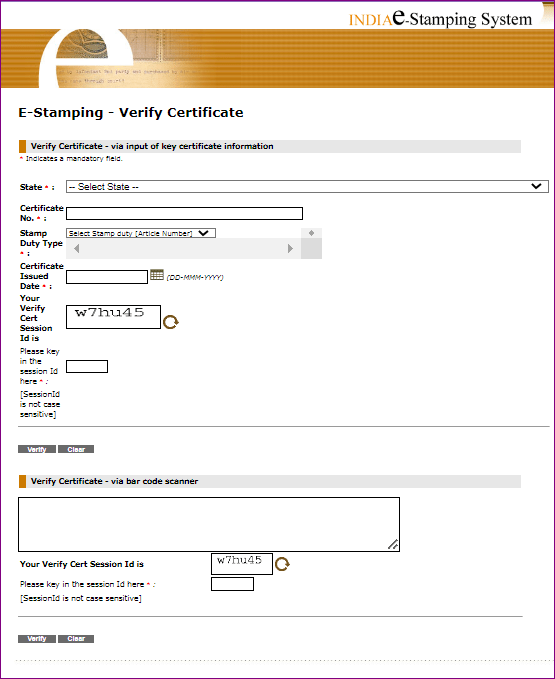The image size is (555, 679).
Task: Click the vertical scroll handle beside stamp duty
Action: coord(311,233)
